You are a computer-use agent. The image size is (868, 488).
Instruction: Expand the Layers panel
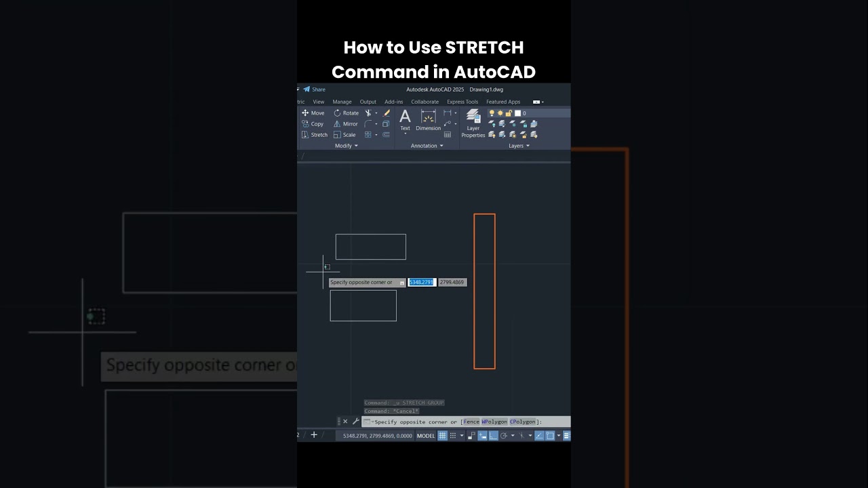point(519,146)
